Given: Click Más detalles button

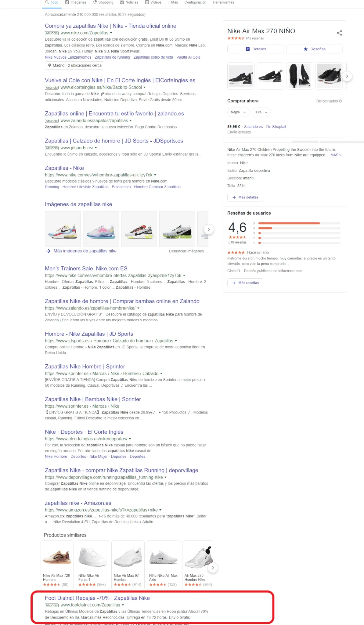Looking at the screenshot, I should click(245, 197).
